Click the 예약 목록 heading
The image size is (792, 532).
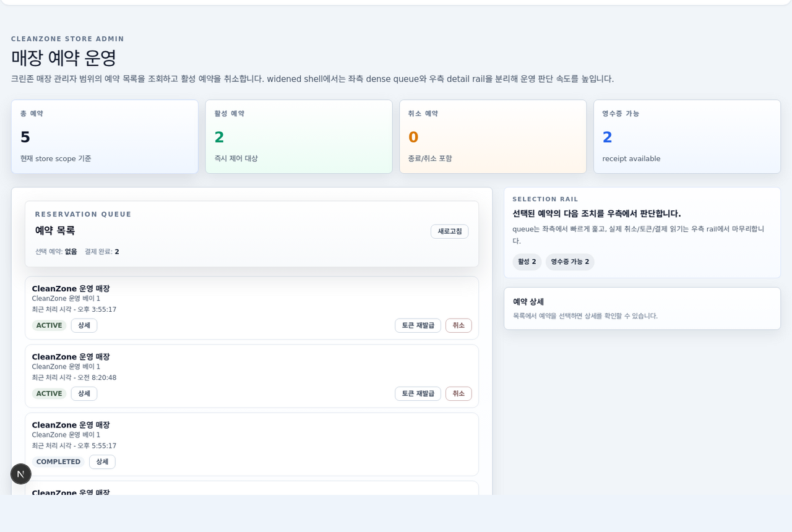tap(55, 230)
